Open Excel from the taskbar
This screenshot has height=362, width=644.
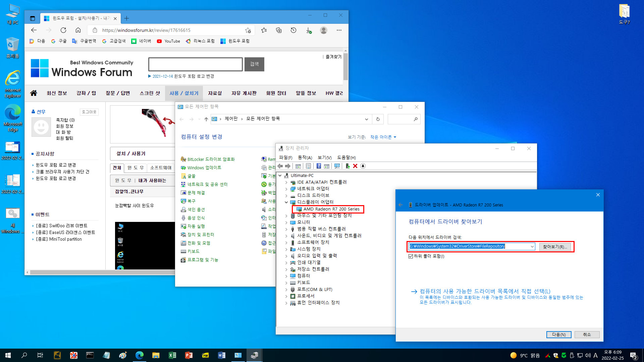[x=172, y=355]
